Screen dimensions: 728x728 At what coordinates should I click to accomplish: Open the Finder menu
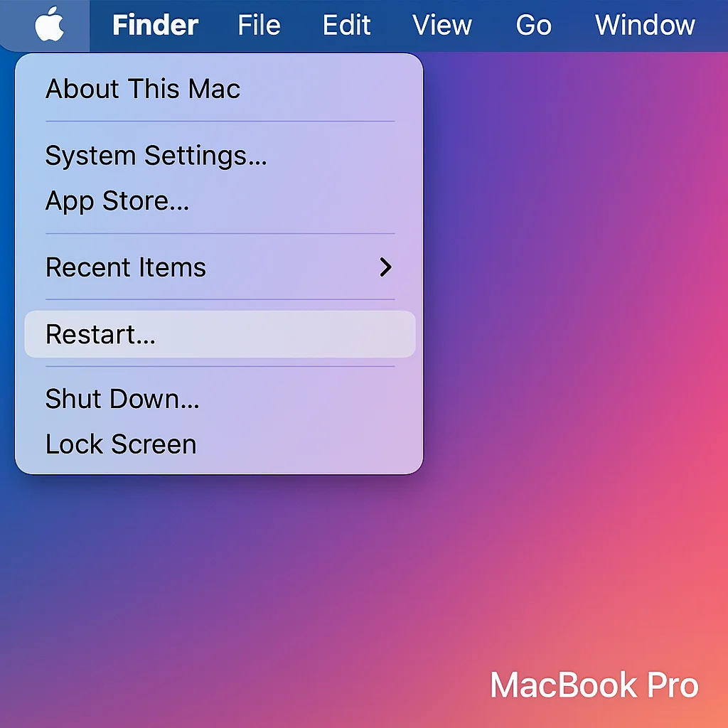[156, 25]
